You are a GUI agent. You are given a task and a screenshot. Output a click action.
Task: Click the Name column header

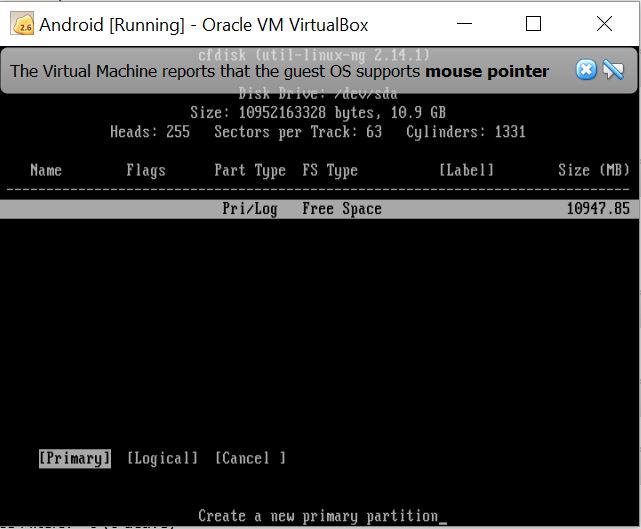pos(46,170)
